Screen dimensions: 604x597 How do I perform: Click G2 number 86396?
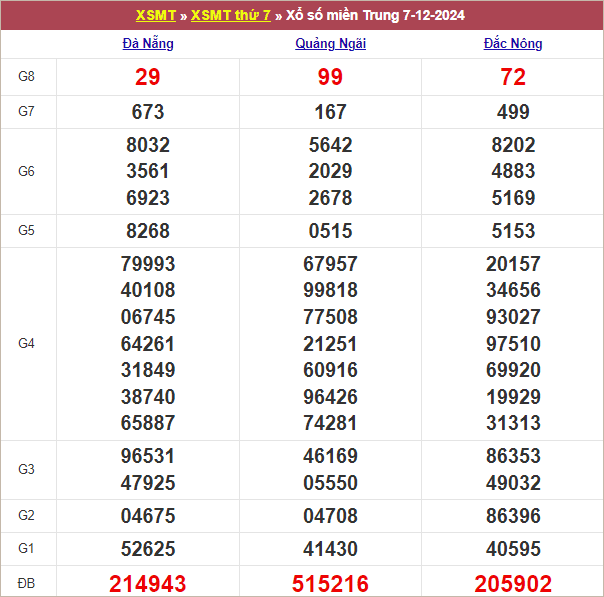click(513, 516)
